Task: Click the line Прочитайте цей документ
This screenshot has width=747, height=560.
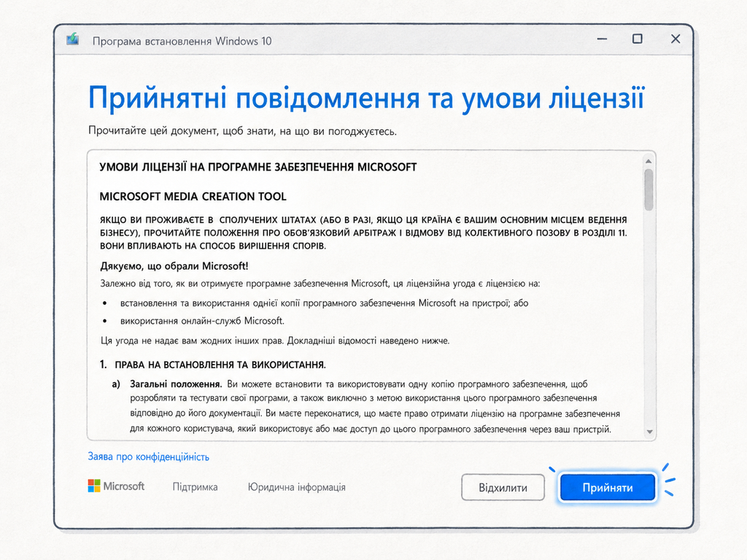Action: click(x=242, y=131)
